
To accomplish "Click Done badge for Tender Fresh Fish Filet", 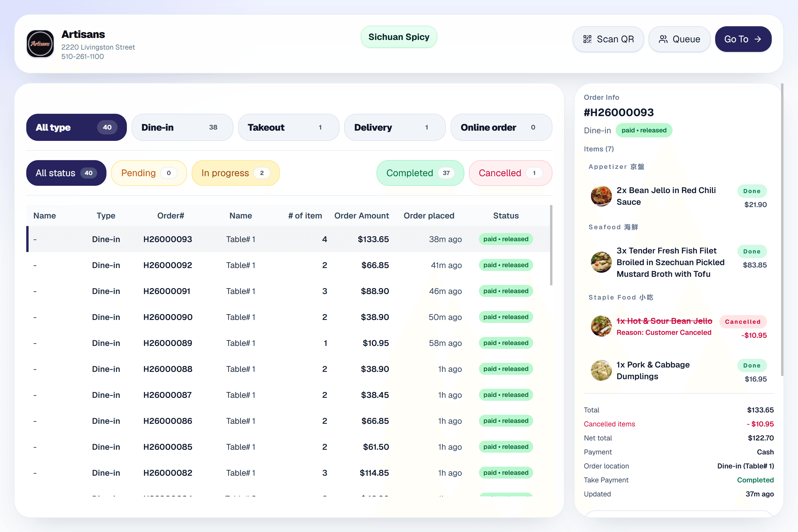I will click(752, 251).
